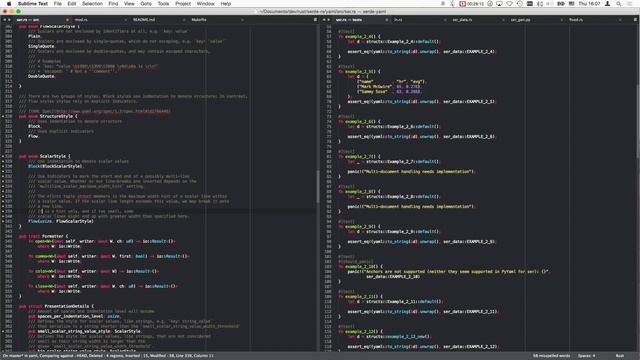Open the Apple menu
This screenshot has height=360, width=640.
click(9, 4)
